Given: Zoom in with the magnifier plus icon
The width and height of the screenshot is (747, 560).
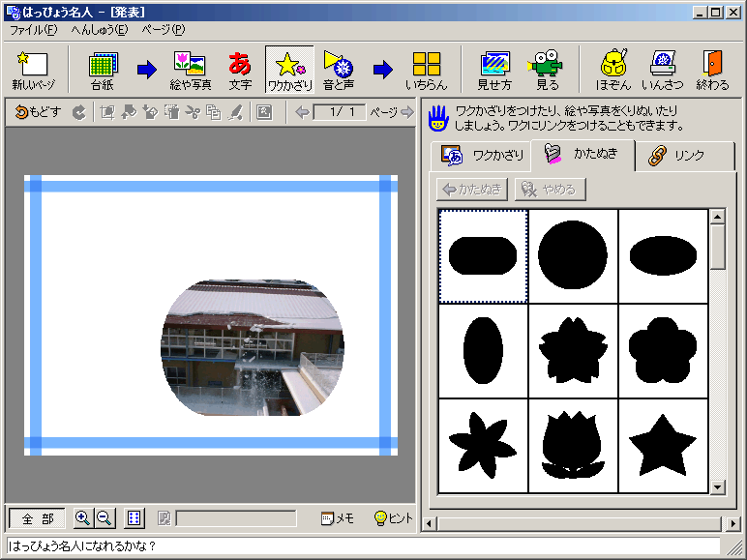Looking at the screenshot, I should 82,518.
